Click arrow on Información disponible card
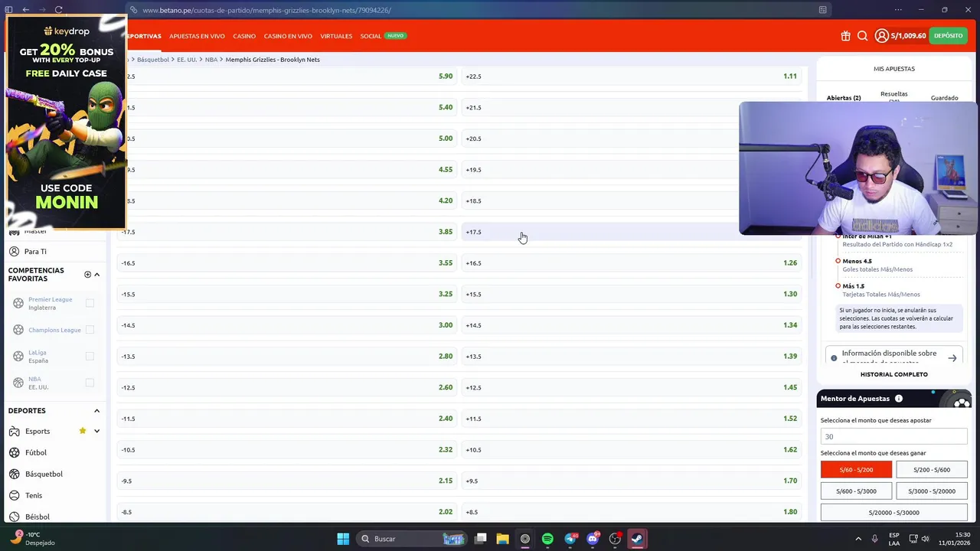980x551 pixels. 952,358
